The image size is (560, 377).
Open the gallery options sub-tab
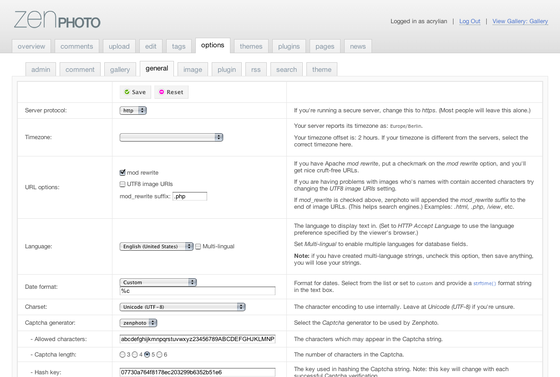(120, 70)
